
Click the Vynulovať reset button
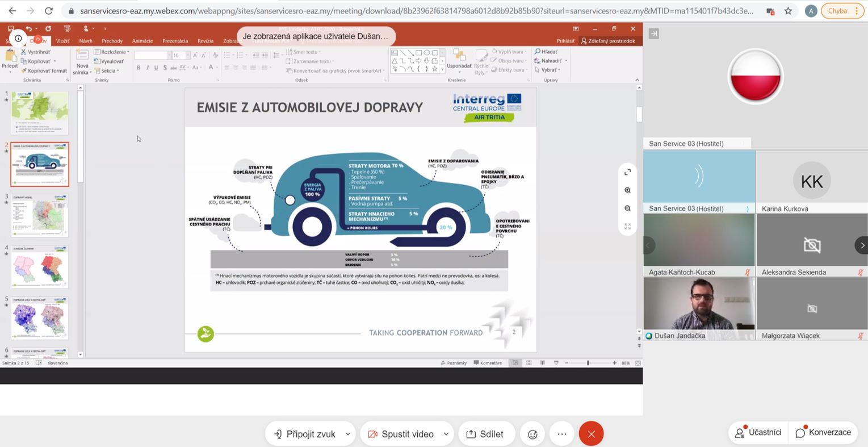[x=109, y=61]
